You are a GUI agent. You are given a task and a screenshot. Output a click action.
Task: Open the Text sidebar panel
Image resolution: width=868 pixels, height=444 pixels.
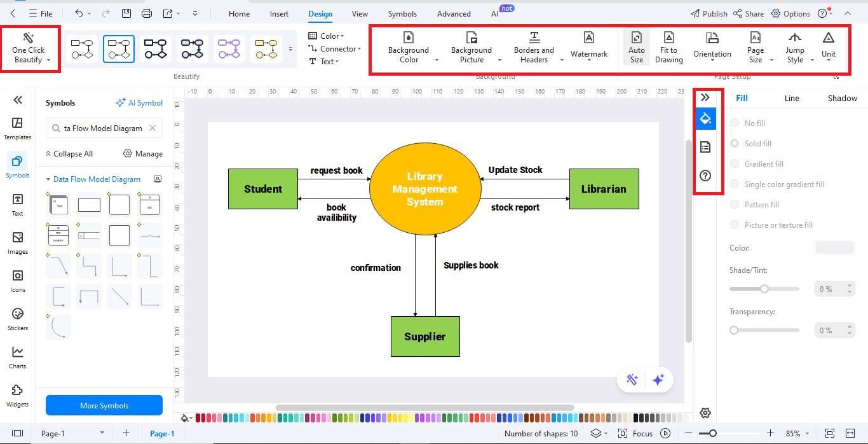coord(18,205)
